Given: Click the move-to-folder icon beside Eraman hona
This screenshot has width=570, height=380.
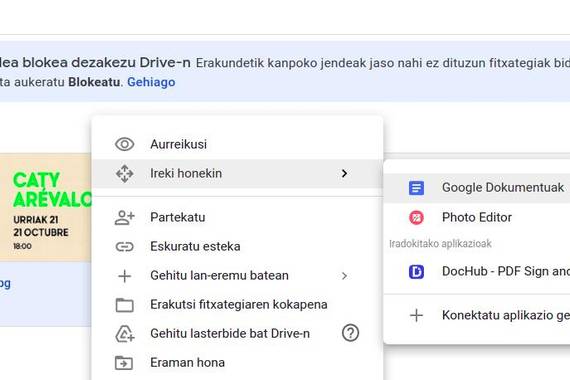Looking at the screenshot, I should coord(124,363).
